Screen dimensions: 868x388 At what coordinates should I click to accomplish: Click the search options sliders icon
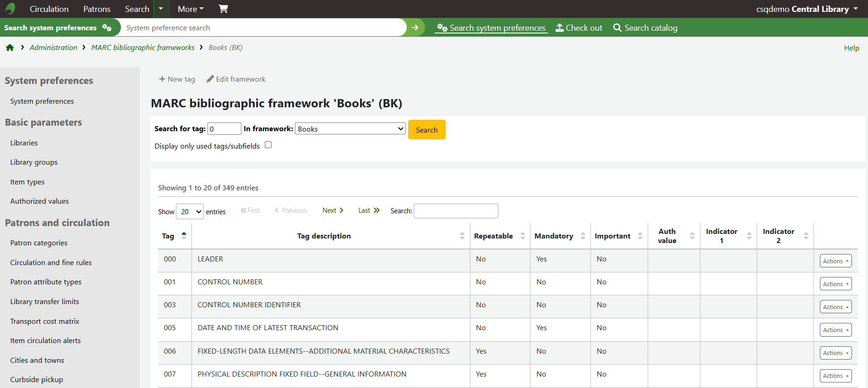[x=107, y=28]
